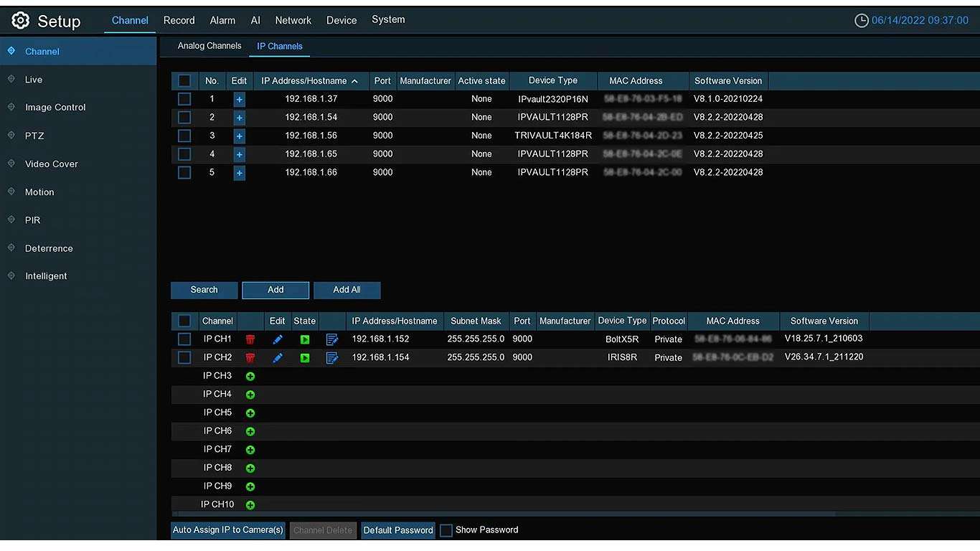Open the settings list icon for IP CH2
Screen dimensions: 980x551
[x=331, y=357]
